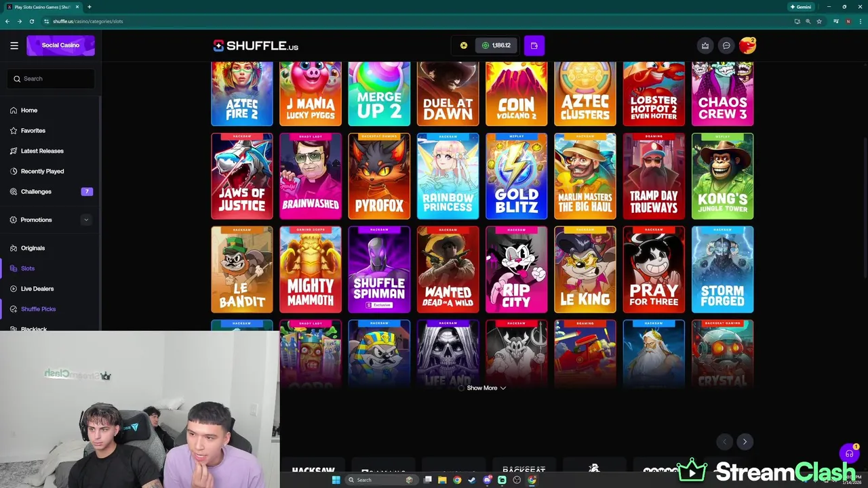This screenshot has width=868, height=488.
Task: Go back in the browser
Action: [7, 21]
